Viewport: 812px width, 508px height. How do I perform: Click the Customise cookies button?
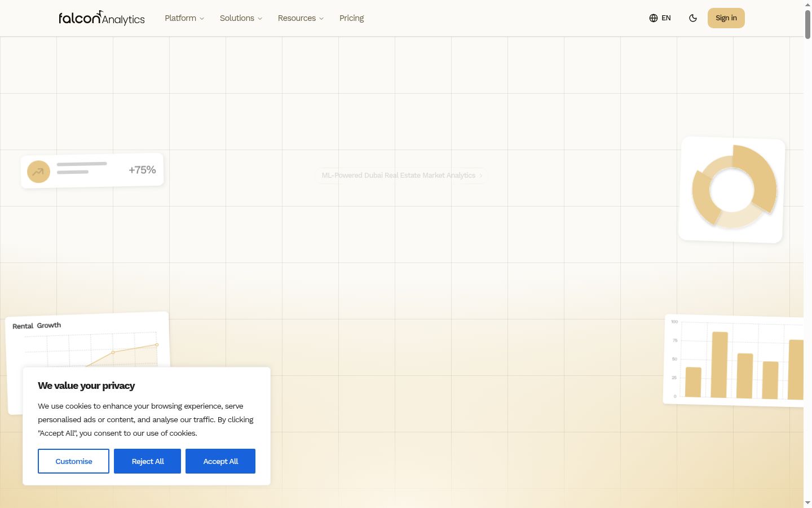(x=73, y=461)
